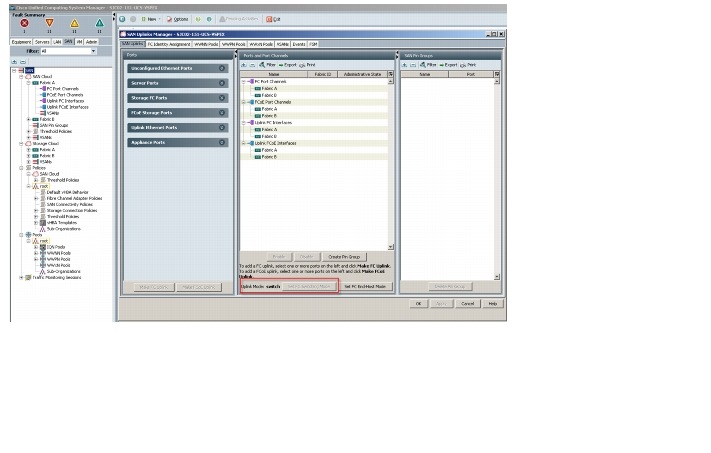This screenshot has height=453, width=711.
Task: Open the New toolbar menu
Action: coord(150,19)
